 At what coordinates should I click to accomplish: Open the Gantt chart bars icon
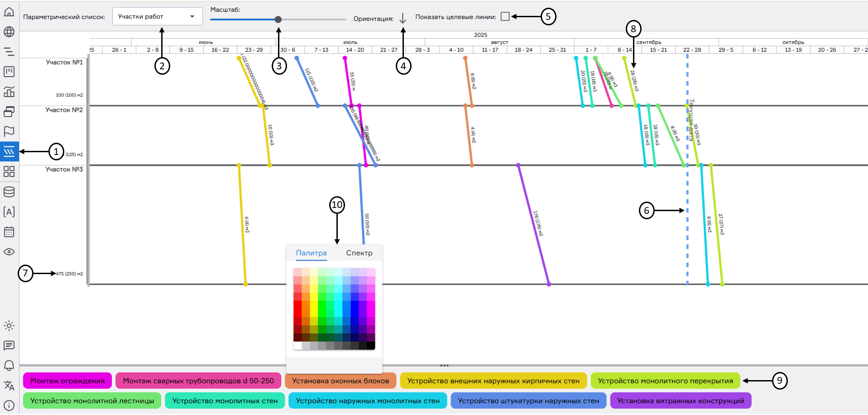tap(9, 52)
